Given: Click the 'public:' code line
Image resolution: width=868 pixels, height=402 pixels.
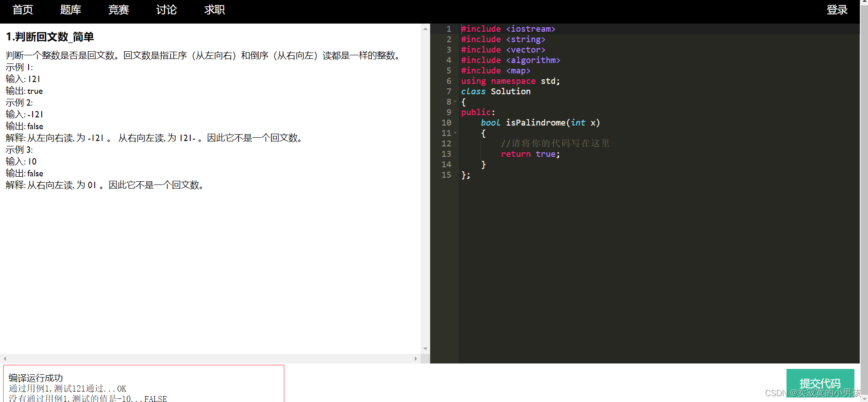Looking at the screenshot, I should 478,112.
